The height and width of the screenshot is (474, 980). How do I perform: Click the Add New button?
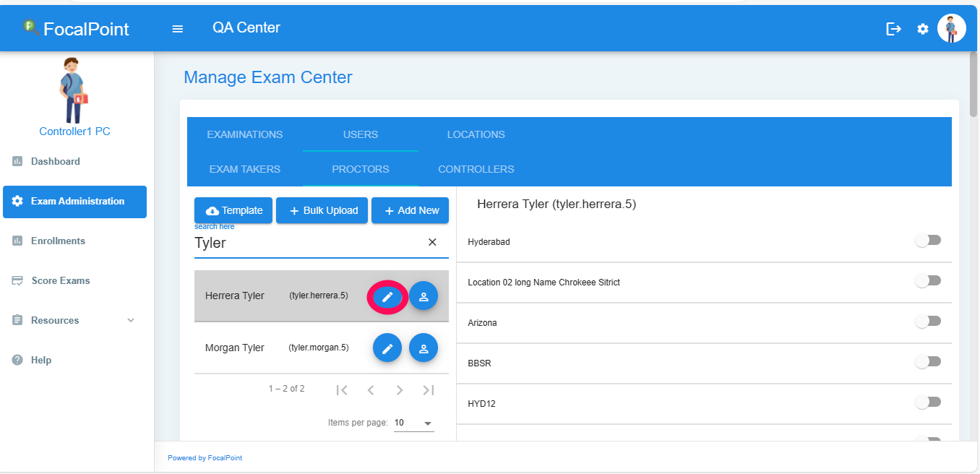point(410,210)
